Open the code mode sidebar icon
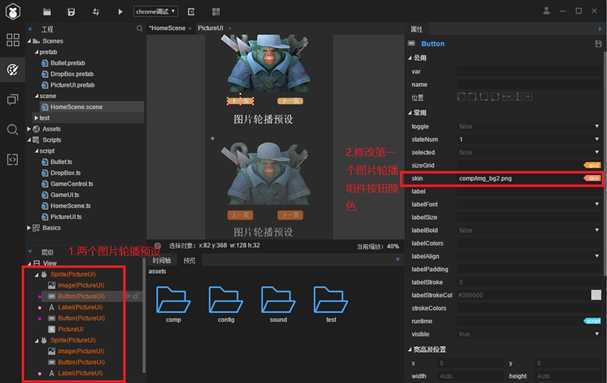Image resolution: width=607 pixels, height=383 pixels. (13, 159)
